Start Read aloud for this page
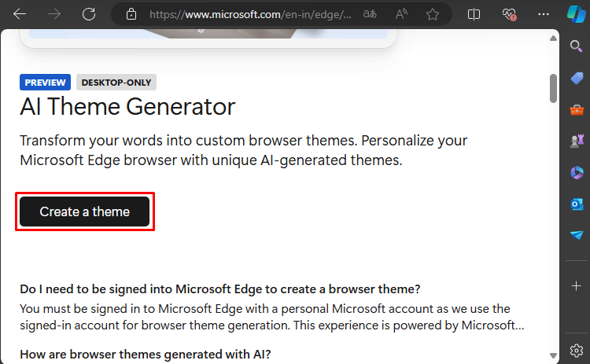Image resolution: width=590 pixels, height=364 pixels. pyautogui.click(x=401, y=14)
